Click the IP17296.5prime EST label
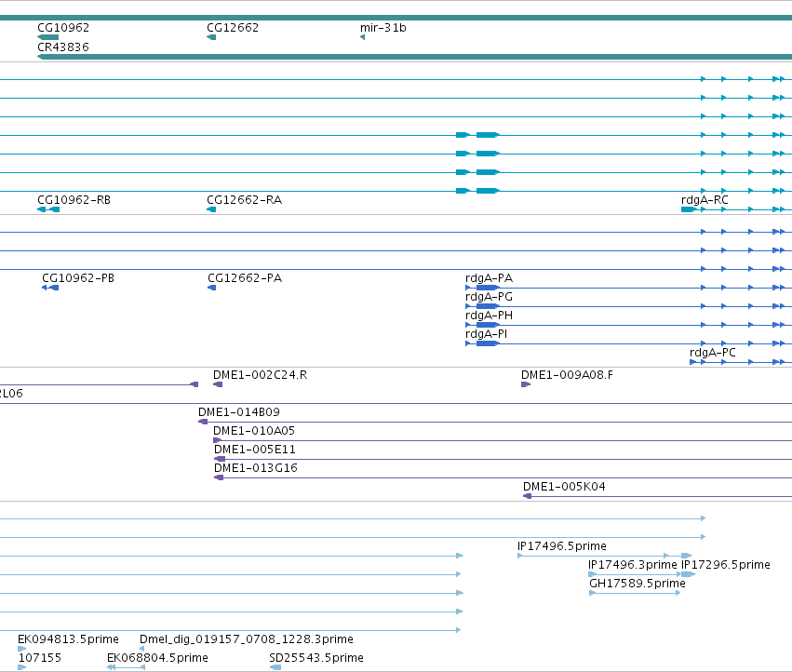This screenshot has height=672, width=792. coord(726,565)
